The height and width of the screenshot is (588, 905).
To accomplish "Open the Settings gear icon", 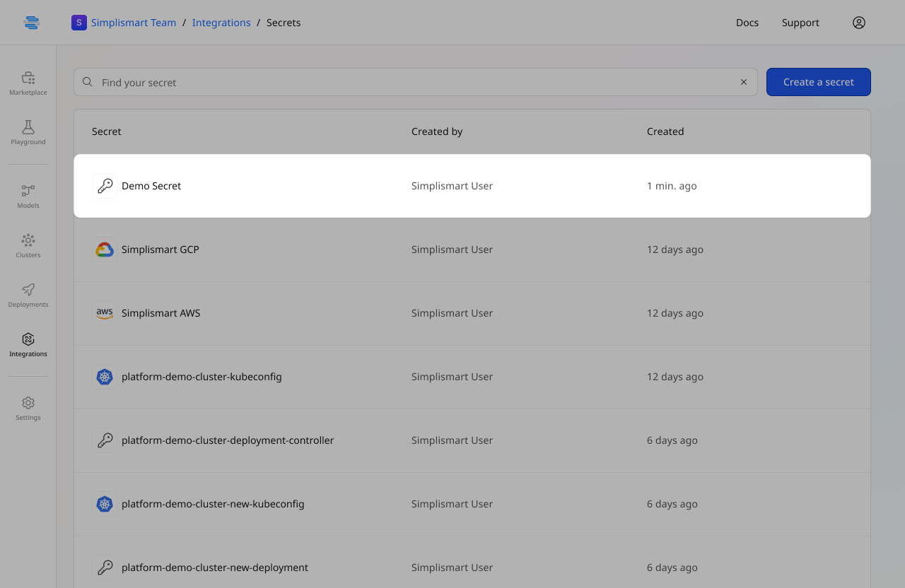I will pos(28,402).
